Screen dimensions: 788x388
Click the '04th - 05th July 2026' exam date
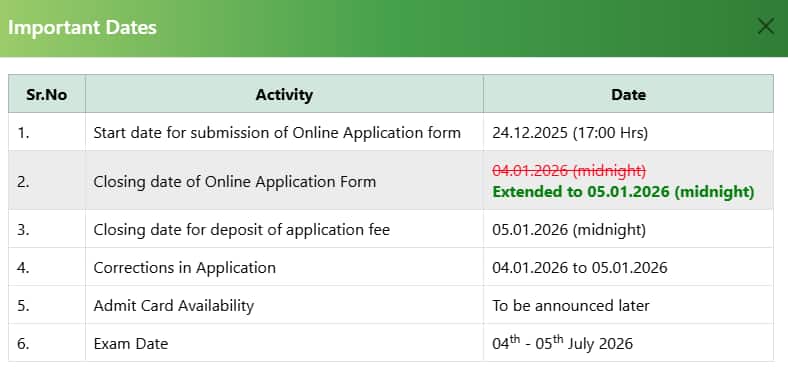pos(562,343)
